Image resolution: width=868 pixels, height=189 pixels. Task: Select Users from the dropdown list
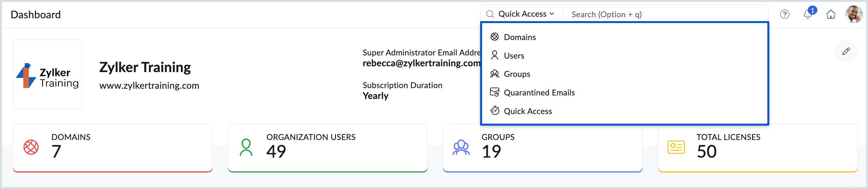point(514,56)
